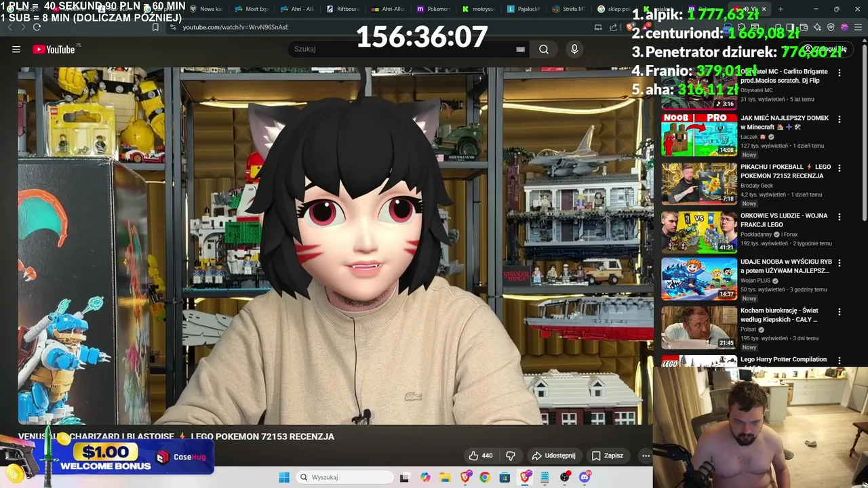The width and height of the screenshot is (868, 488).
Task: Switch to the 'Nowa kar' browser tab
Action: pyautogui.click(x=206, y=9)
